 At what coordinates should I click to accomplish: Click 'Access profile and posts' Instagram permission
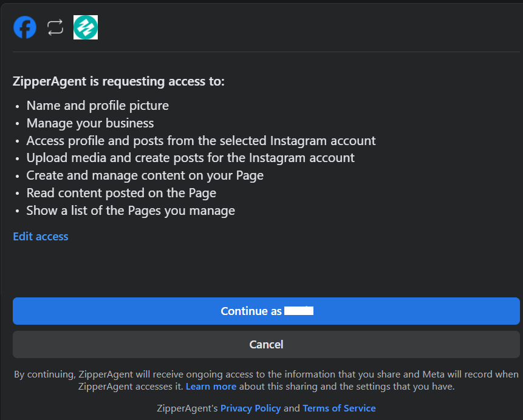pyautogui.click(x=201, y=141)
